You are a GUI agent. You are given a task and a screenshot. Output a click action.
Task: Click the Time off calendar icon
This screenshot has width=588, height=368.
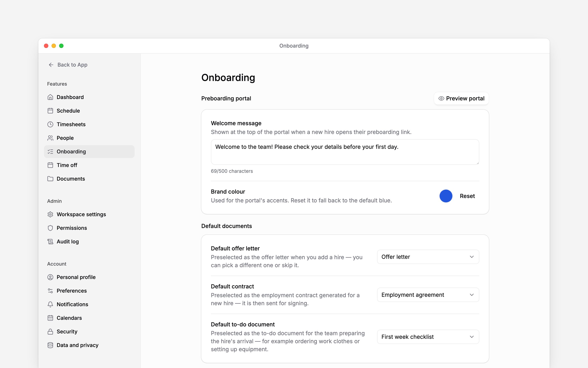[x=50, y=165]
